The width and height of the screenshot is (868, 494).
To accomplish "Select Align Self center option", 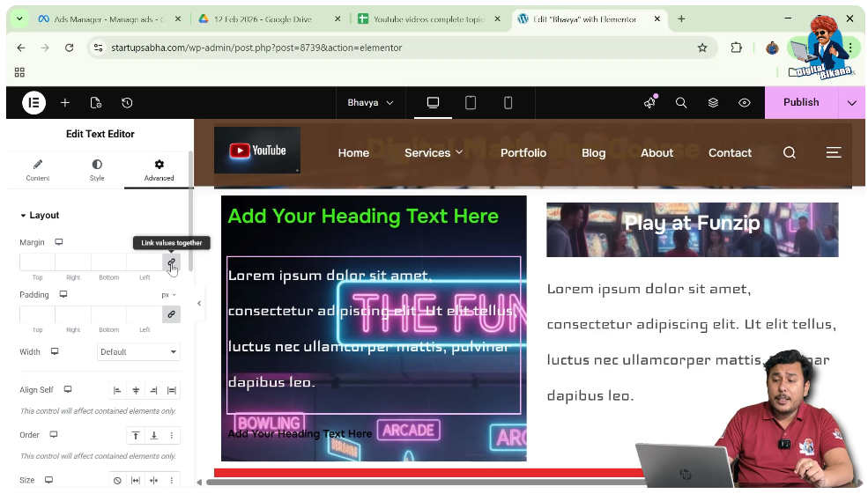I will pos(136,390).
